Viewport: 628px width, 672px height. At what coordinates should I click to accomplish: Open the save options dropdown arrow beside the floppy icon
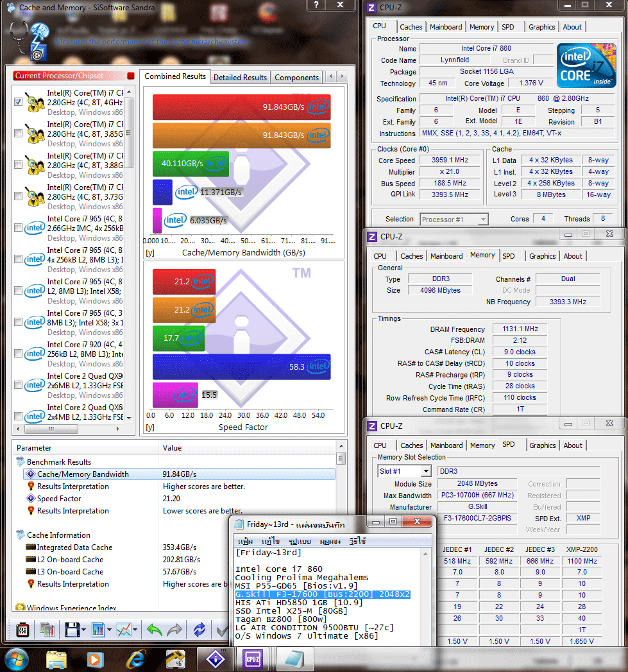tap(83, 630)
